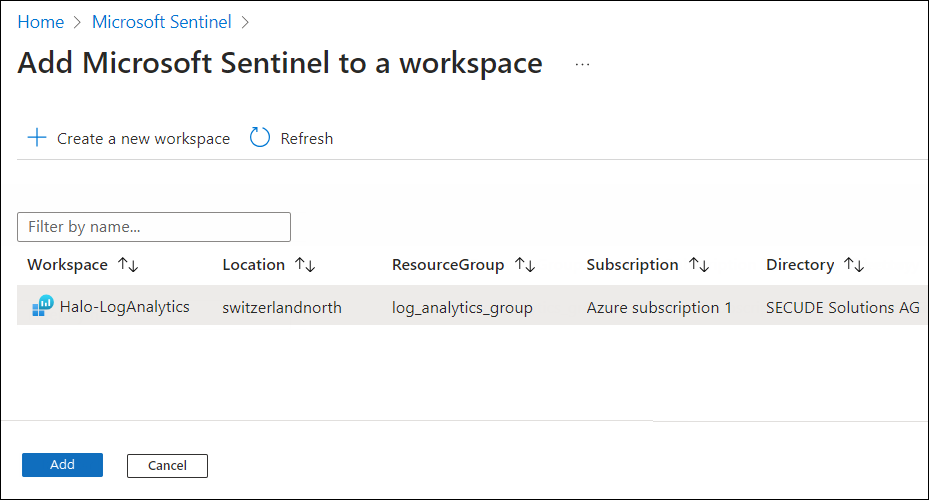Click the Create a new workspace label
The width and height of the screenshot is (929, 500).
click(143, 139)
